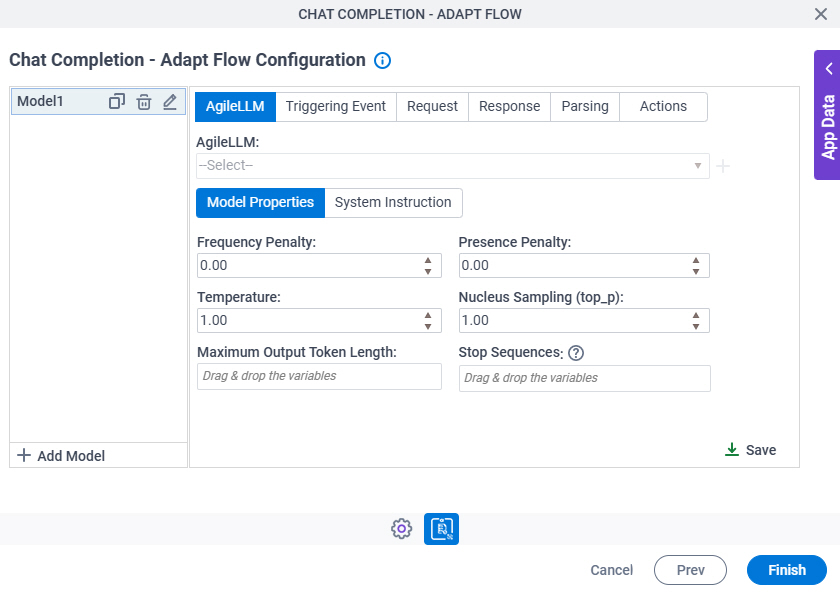840x593 pixels.
Task: Select the System Instruction sub-tab
Action: tap(393, 202)
